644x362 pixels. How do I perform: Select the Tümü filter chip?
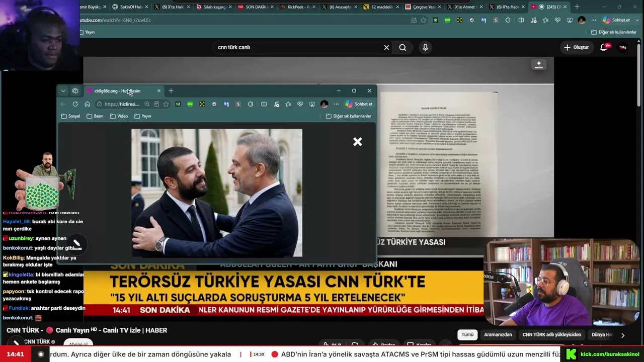point(467,335)
